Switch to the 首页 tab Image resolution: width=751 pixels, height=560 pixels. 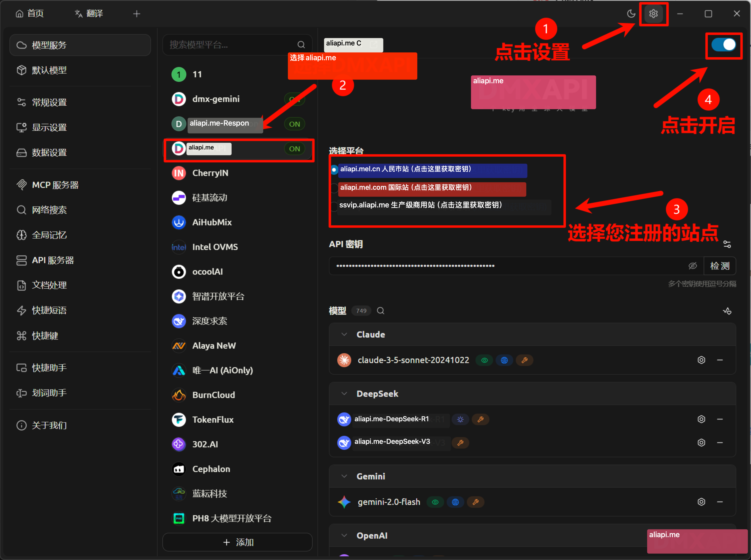point(30,14)
